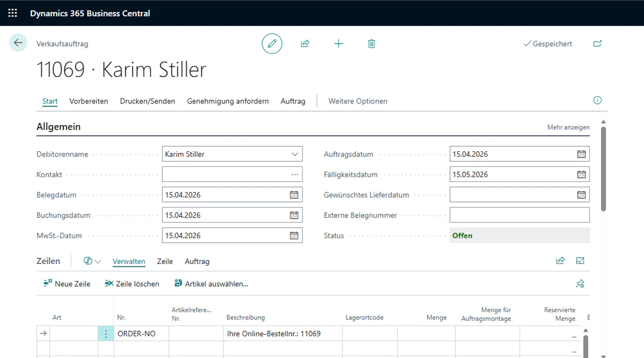Pin the lines action bar
Screen dimensions: 644x358
tap(580, 284)
